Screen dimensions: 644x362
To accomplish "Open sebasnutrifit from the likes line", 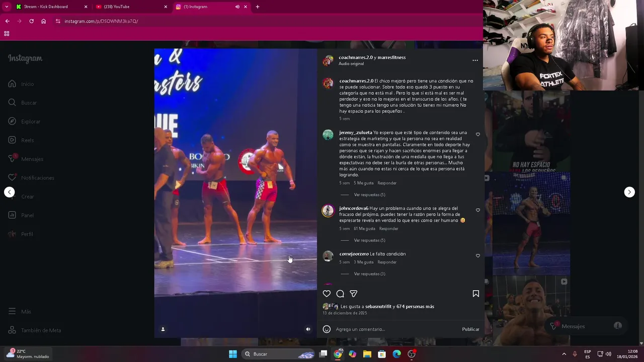I will (378, 306).
